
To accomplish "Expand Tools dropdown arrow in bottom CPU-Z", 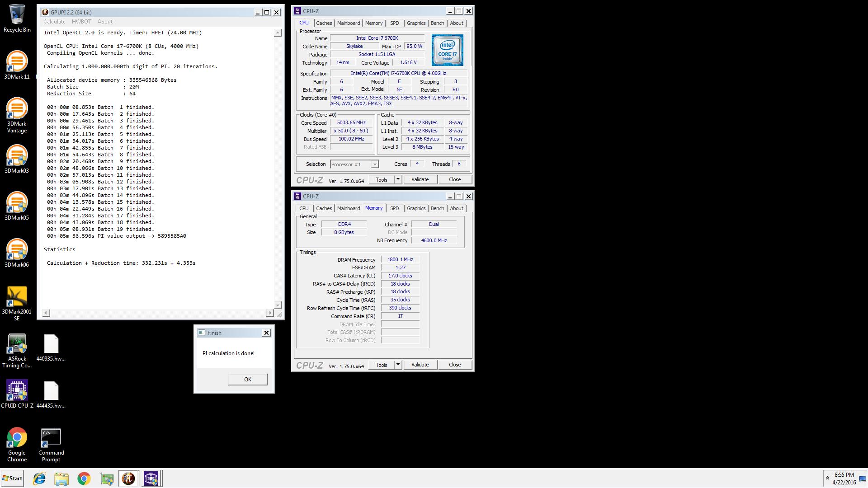I will point(398,365).
